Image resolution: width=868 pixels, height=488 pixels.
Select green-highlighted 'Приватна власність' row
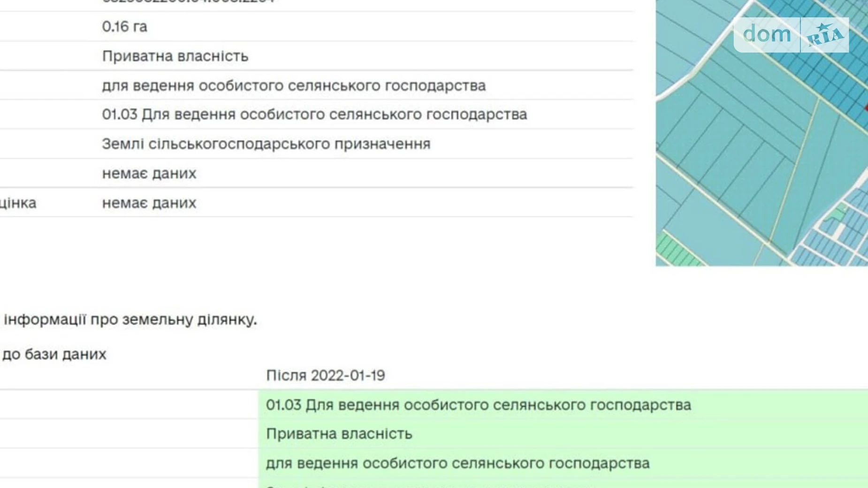pyautogui.click(x=339, y=434)
